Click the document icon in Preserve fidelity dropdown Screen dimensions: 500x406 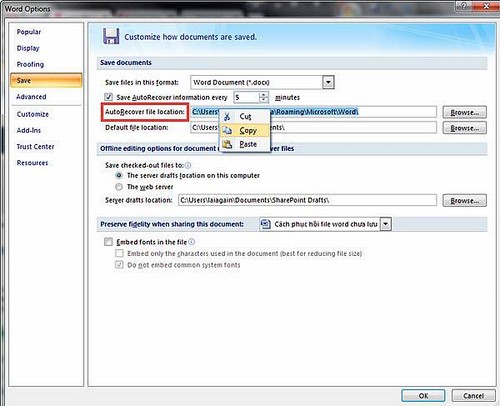tap(265, 224)
